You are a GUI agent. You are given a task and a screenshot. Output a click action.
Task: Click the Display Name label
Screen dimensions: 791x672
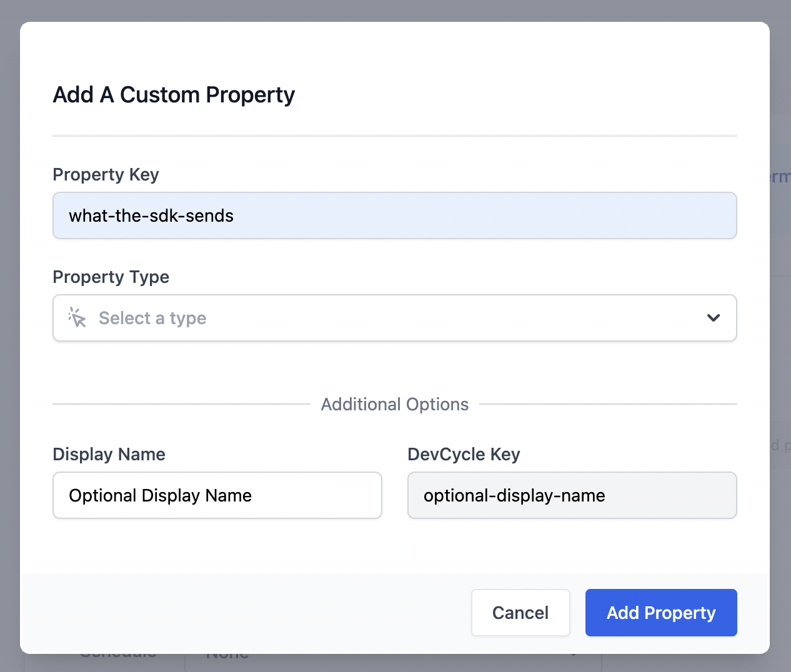pyautogui.click(x=109, y=455)
